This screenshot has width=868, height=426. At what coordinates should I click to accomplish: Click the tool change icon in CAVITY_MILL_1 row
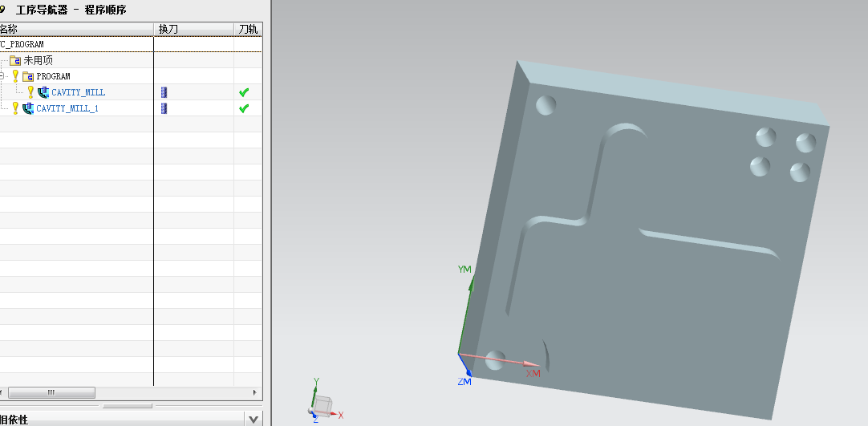pyautogui.click(x=164, y=108)
